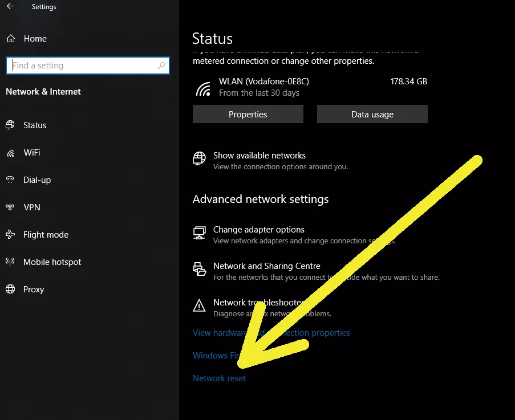Click the VPN icon in the sidebar
The image size is (515, 420).
tap(10, 207)
